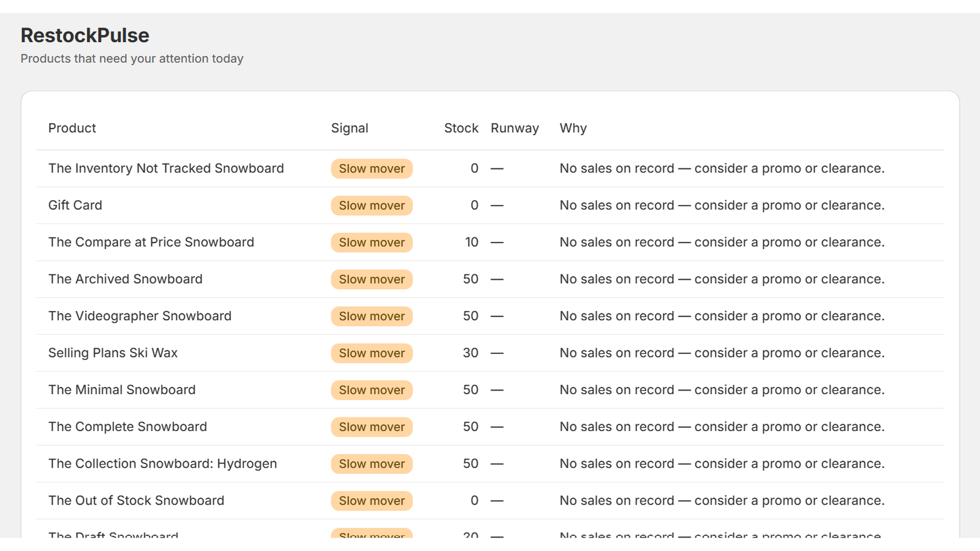The image size is (980, 551).
Task: Click Slow mover badge for Archived Snowboard
Action: tap(372, 279)
